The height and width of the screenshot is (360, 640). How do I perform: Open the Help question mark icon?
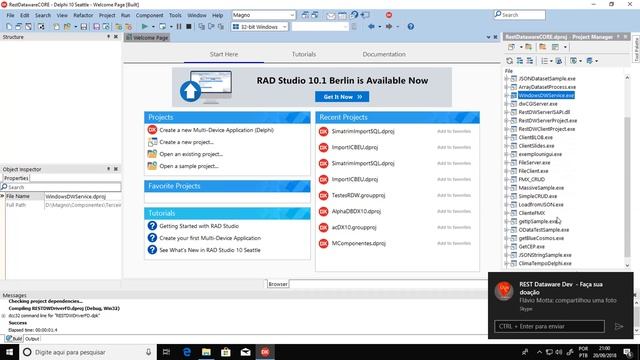[x=411, y=27]
